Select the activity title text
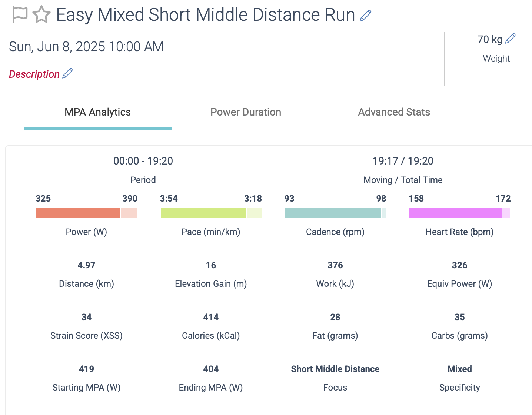Screen dimensions: 532x415 (206, 15)
